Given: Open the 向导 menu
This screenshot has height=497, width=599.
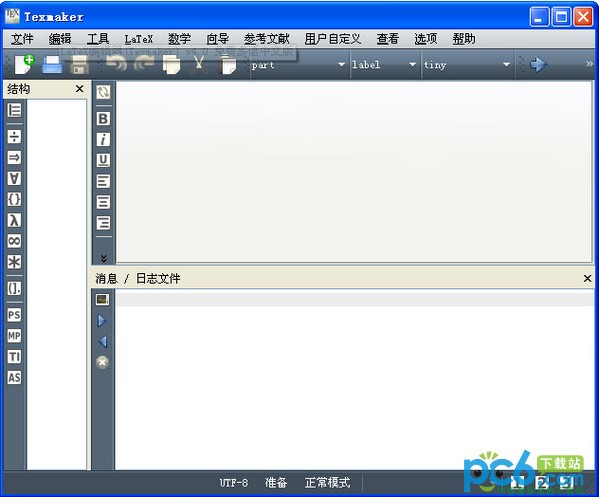Looking at the screenshot, I should (x=217, y=39).
